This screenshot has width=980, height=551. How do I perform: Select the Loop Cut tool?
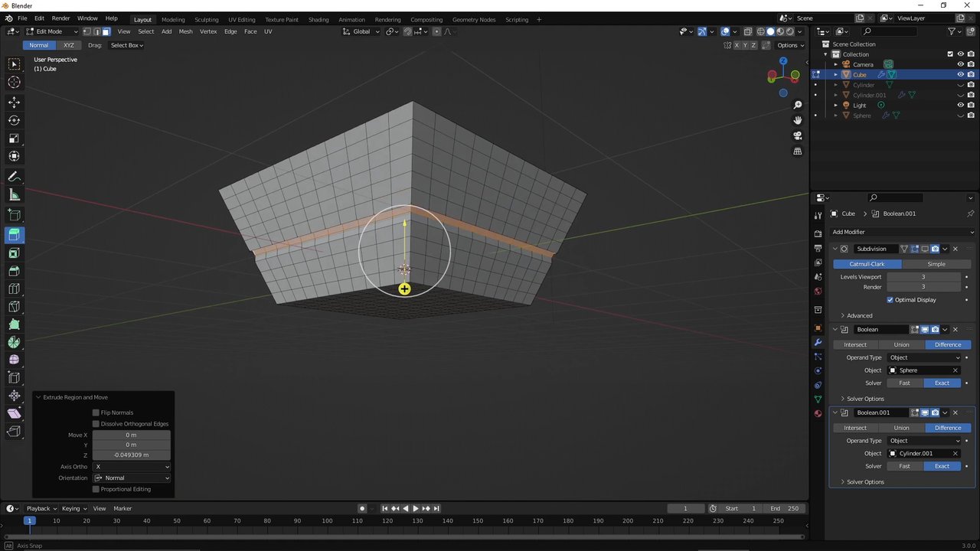(x=14, y=289)
